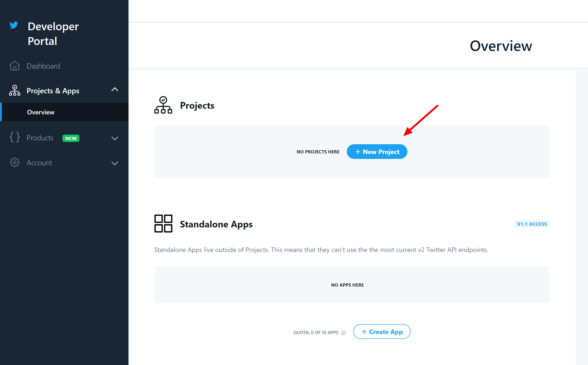Expand the Products menu chevron

tap(115, 138)
